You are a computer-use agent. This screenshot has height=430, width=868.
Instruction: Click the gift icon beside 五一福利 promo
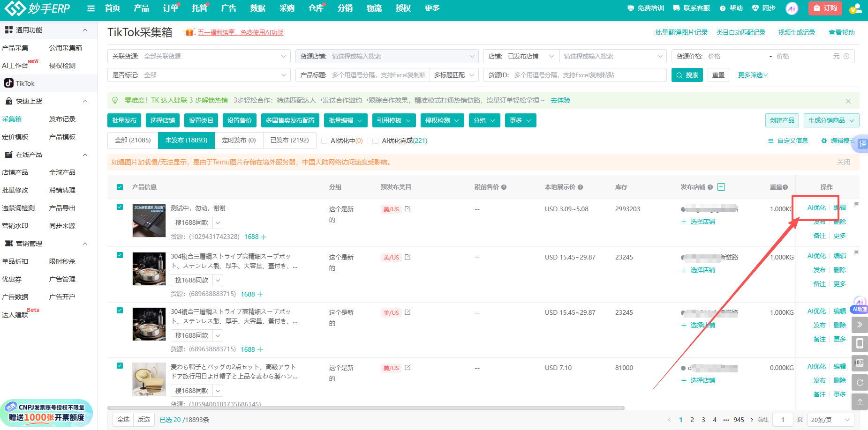pos(189,32)
